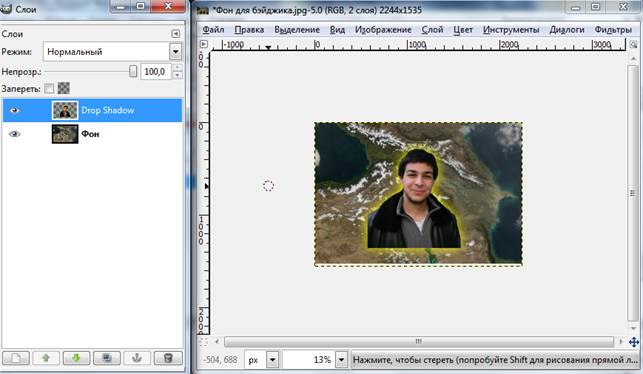
Task: Hide the Фон layer eye
Action: 14,134
